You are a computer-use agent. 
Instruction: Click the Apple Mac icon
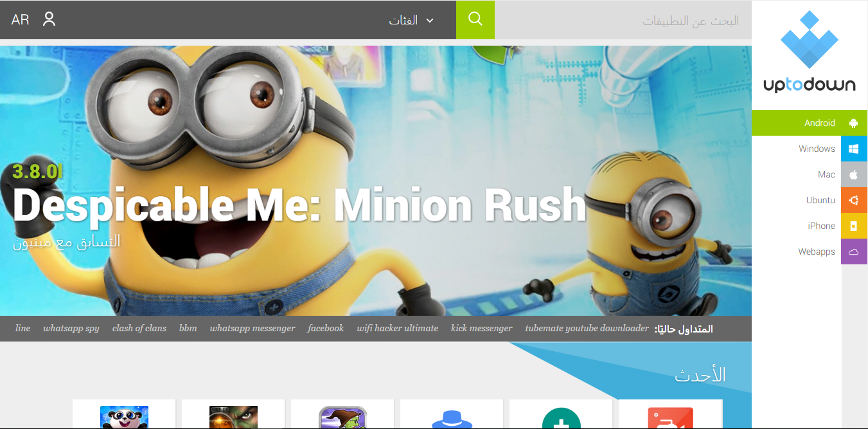coord(854,174)
